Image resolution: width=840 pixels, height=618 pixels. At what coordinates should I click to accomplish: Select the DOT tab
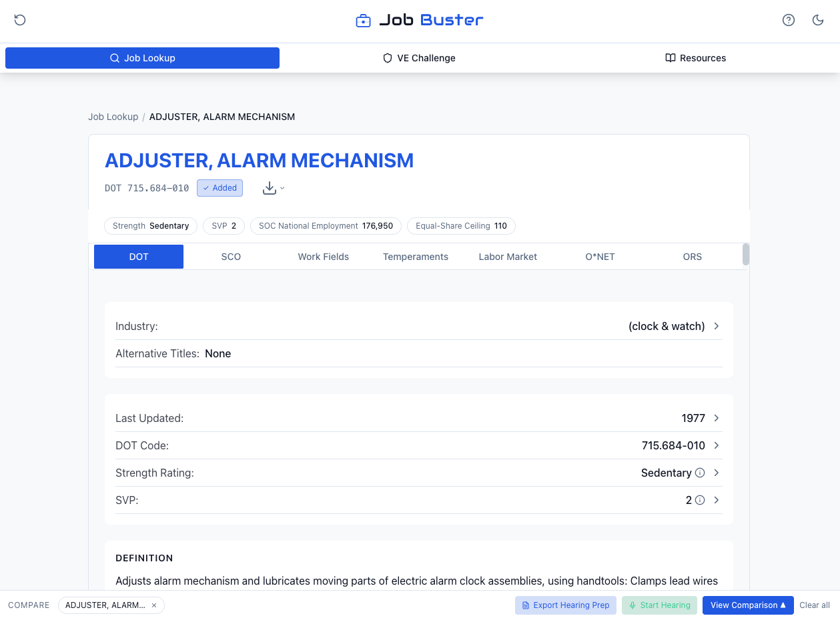[139, 257]
